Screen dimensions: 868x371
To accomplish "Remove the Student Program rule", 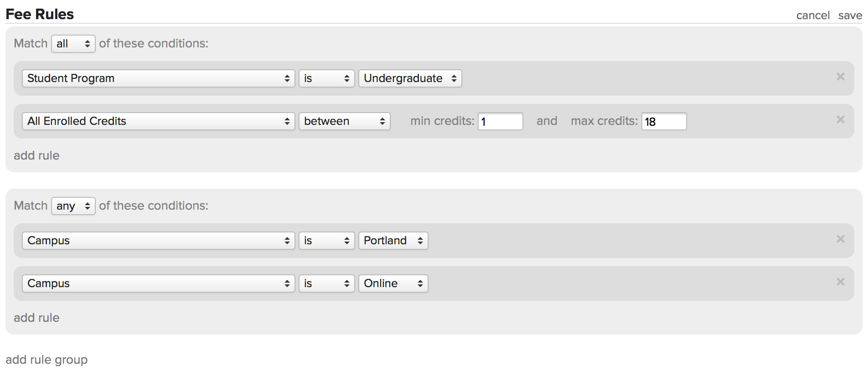I will tap(840, 77).
